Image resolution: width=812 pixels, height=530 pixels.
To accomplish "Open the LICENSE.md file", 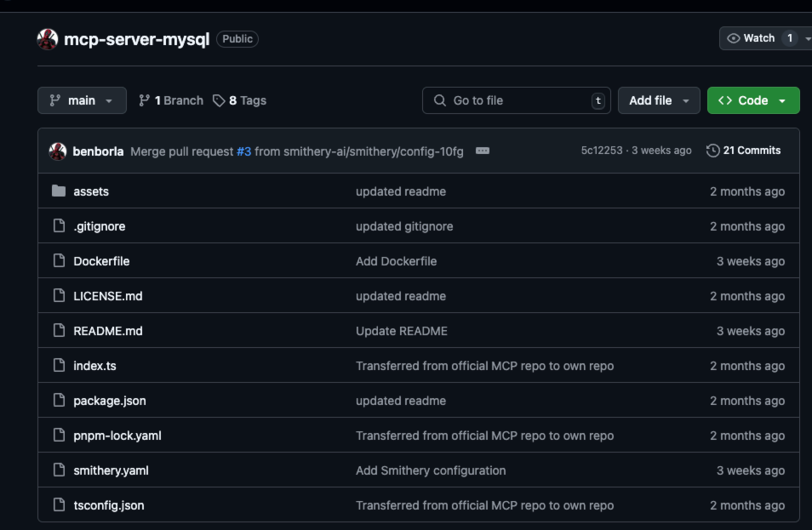I will pos(108,296).
